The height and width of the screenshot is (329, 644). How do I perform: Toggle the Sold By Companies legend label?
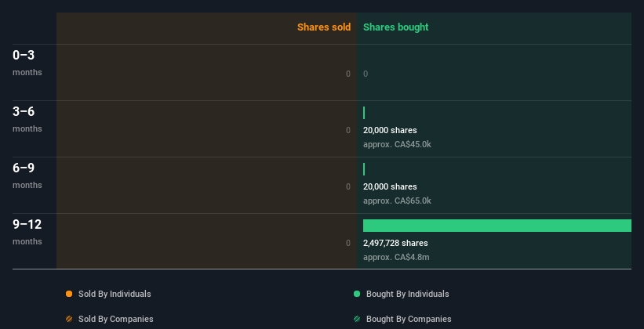(x=116, y=319)
